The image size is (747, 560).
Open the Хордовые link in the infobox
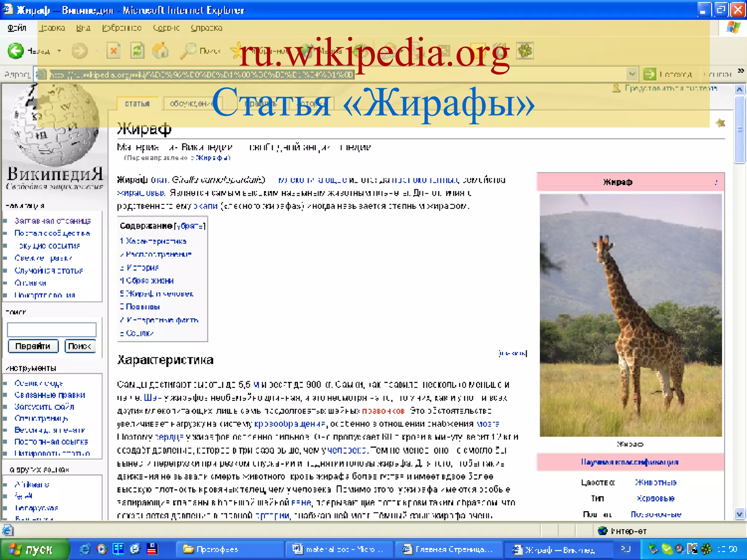pyautogui.click(x=655, y=498)
